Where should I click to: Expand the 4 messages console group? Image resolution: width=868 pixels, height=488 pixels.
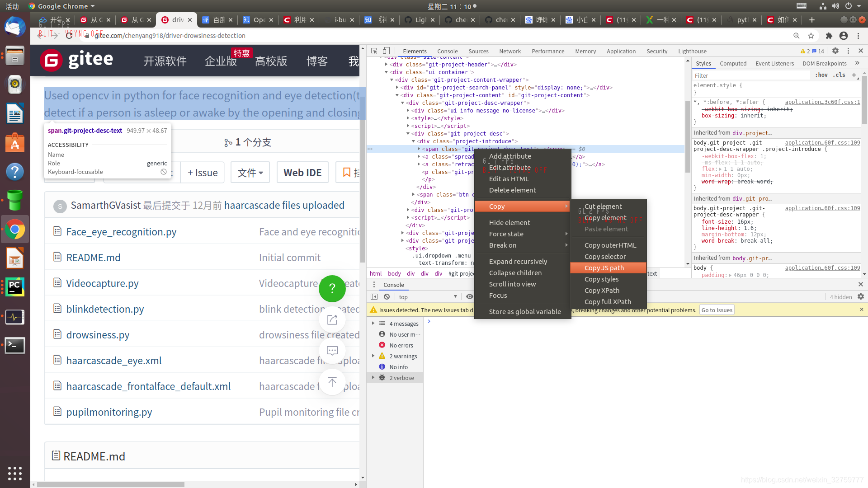click(373, 324)
